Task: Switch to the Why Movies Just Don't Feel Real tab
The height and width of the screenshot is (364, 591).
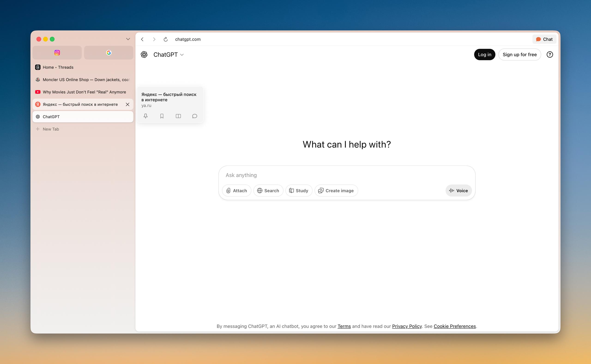Action: click(x=83, y=92)
